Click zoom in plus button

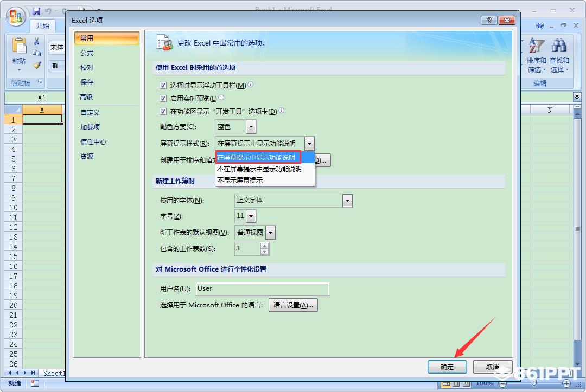click(566, 383)
